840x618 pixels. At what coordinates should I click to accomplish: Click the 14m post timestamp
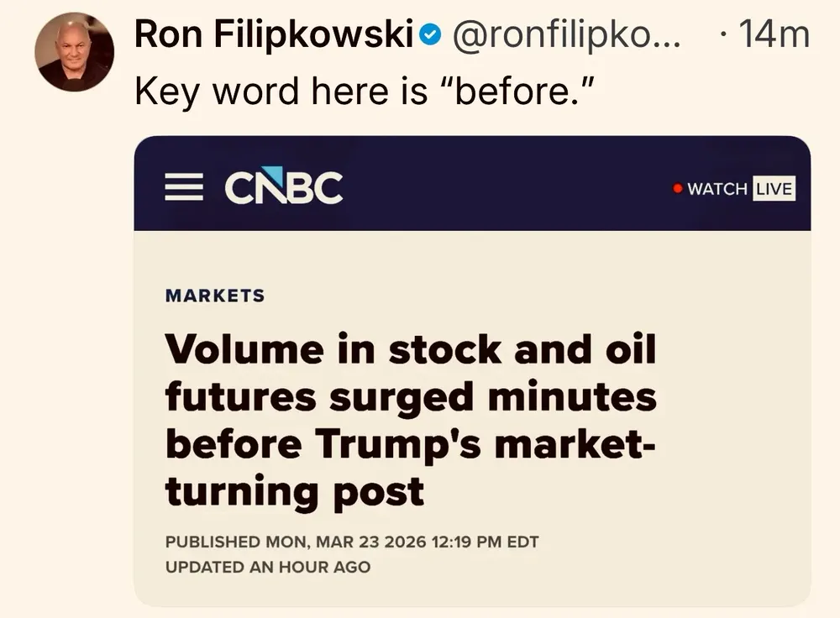pos(773,35)
